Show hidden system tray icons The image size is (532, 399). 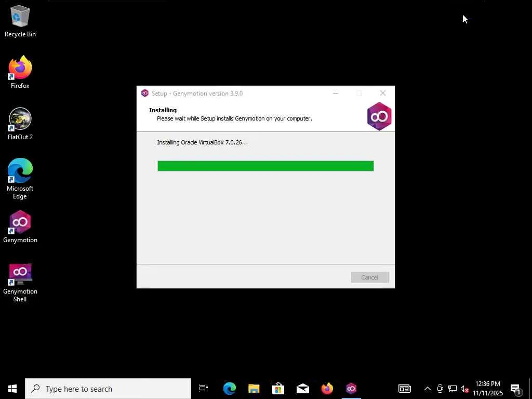click(428, 389)
